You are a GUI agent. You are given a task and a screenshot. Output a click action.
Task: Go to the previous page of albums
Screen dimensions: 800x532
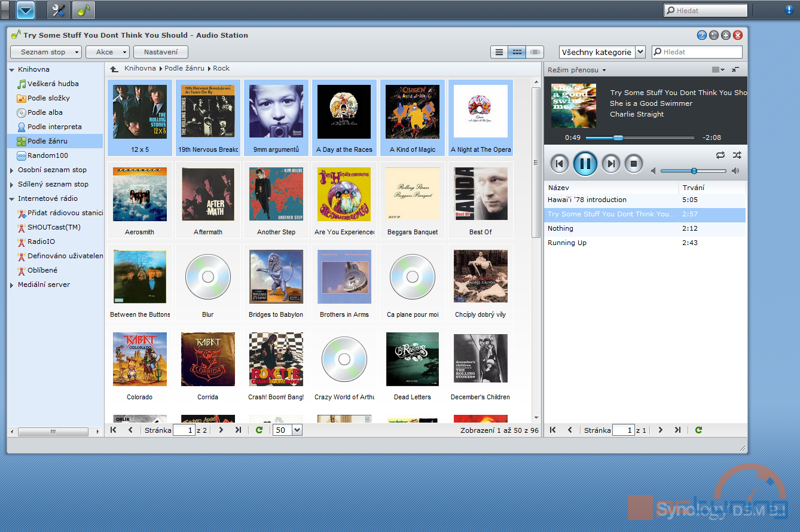click(x=130, y=430)
